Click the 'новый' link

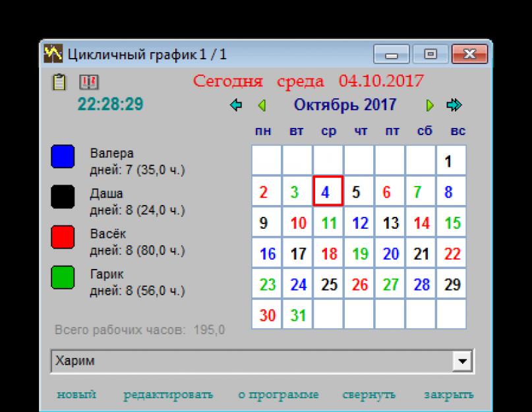76,395
